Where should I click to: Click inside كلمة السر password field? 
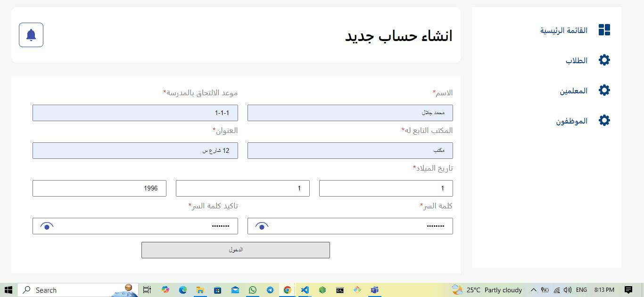[x=350, y=226]
